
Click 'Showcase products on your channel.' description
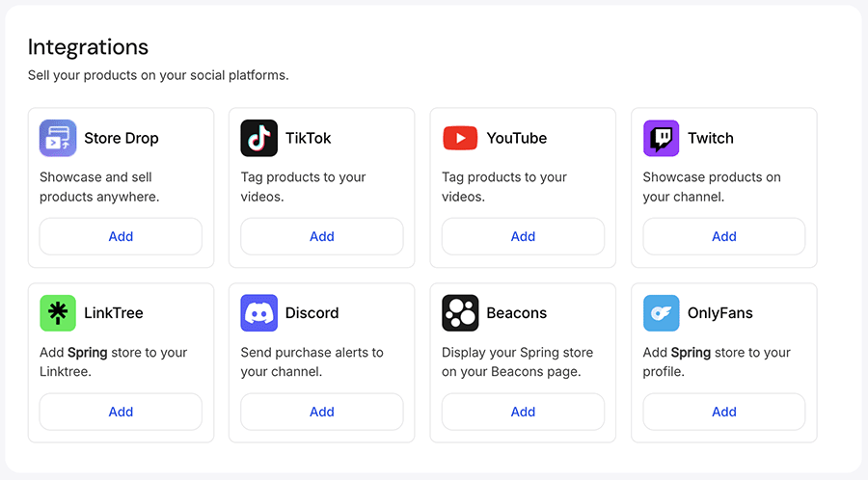[712, 187]
